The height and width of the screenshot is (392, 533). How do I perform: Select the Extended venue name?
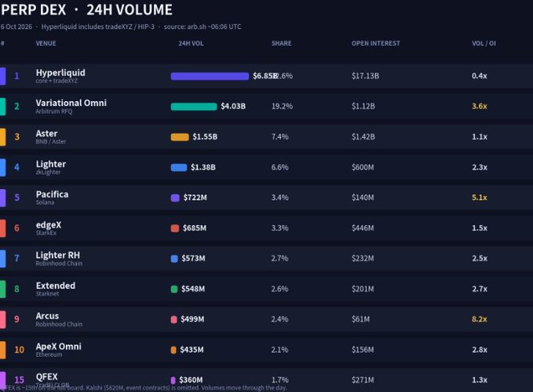point(56,286)
